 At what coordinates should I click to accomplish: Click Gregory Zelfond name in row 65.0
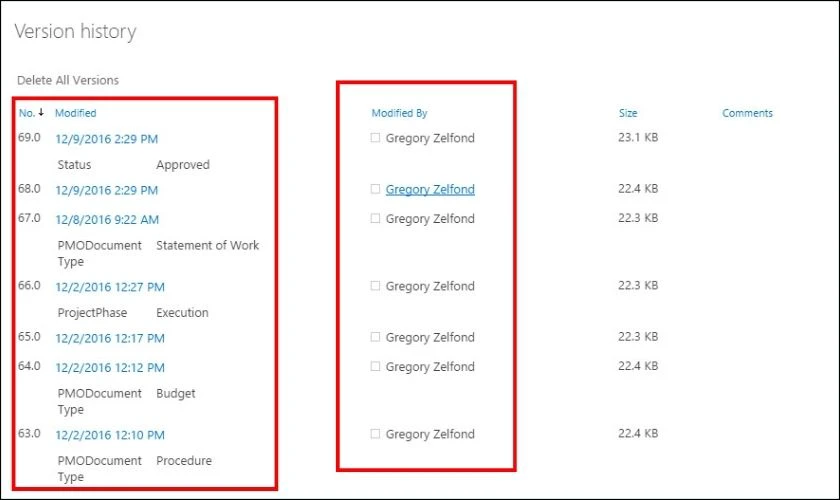(430, 338)
